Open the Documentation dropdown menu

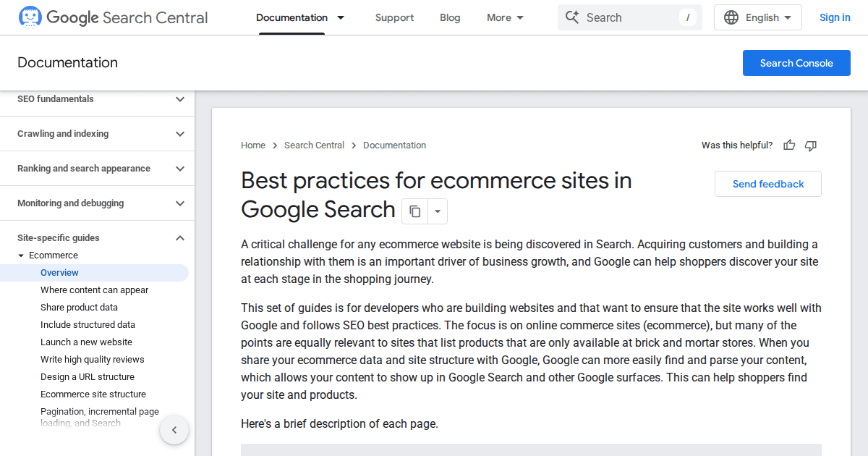pos(300,17)
